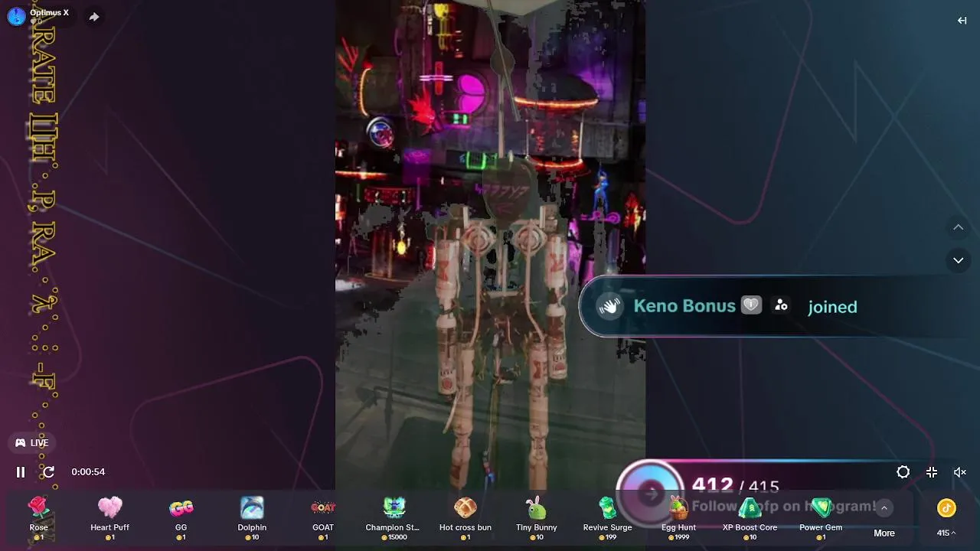Send a Hot cross bun gift
Image resolution: width=980 pixels, height=551 pixels.
465,518
